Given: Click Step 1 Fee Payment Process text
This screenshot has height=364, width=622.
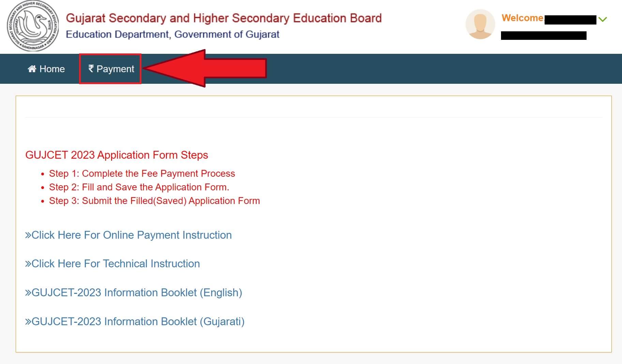Looking at the screenshot, I should (x=142, y=173).
